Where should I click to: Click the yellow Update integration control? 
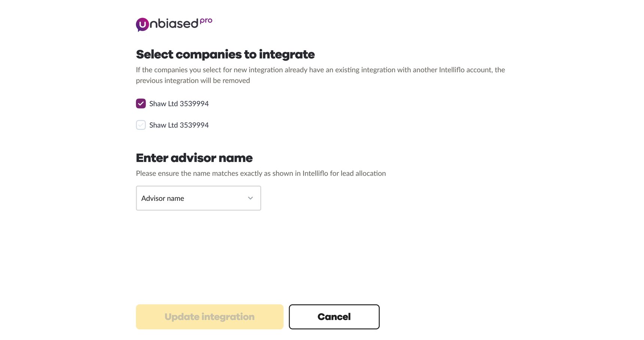(209, 316)
